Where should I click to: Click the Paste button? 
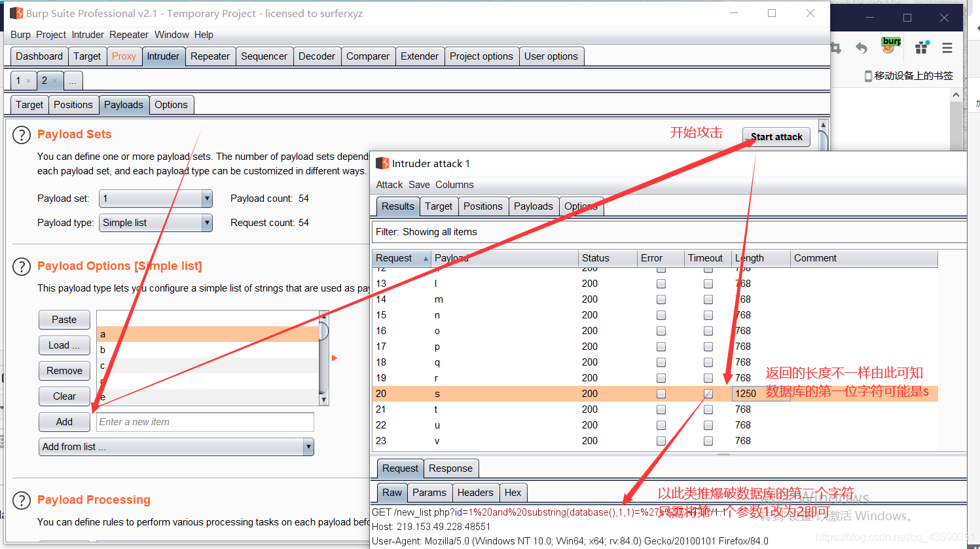[64, 320]
